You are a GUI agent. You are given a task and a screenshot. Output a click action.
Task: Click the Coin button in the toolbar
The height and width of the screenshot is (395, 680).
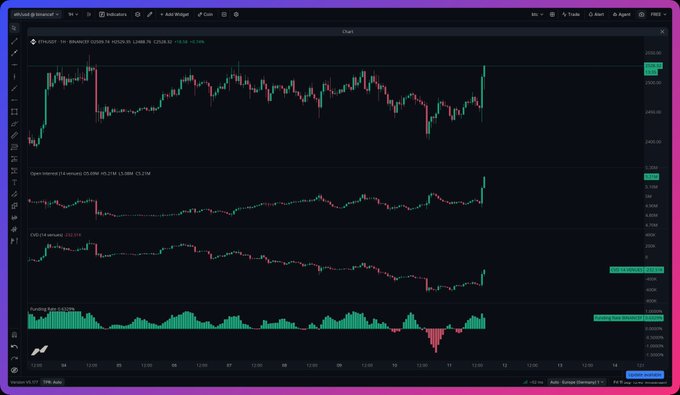pos(205,14)
